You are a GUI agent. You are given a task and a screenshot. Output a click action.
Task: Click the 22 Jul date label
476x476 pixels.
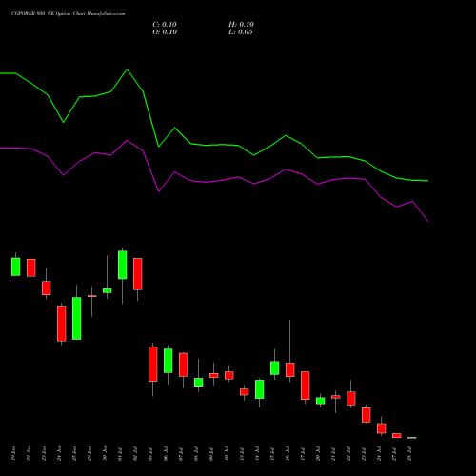tap(348, 453)
